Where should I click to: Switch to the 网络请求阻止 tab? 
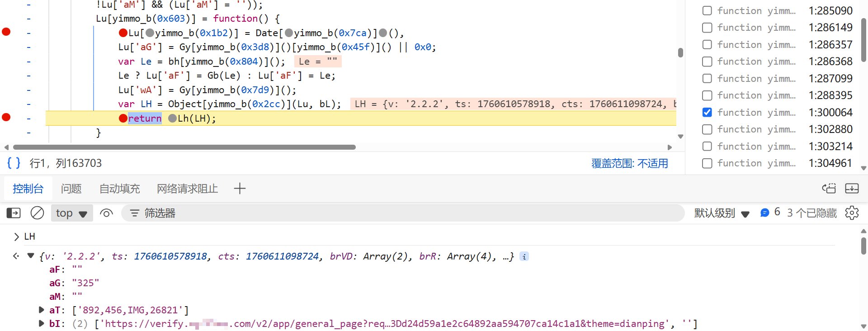coord(187,189)
